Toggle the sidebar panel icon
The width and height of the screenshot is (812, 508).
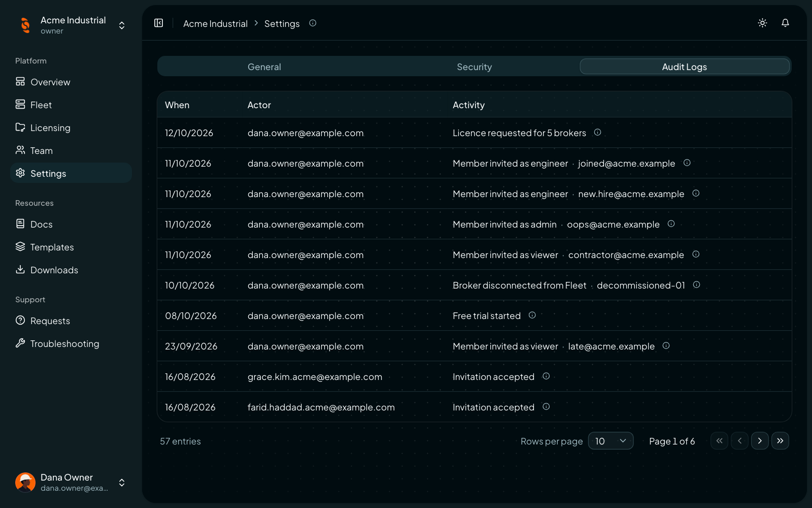tap(159, 23)
